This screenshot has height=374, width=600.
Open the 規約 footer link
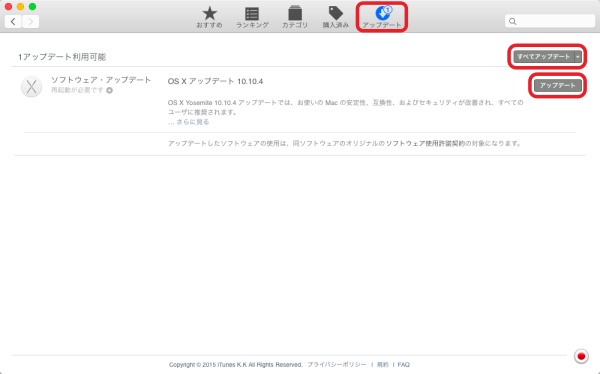click(383, 364)
